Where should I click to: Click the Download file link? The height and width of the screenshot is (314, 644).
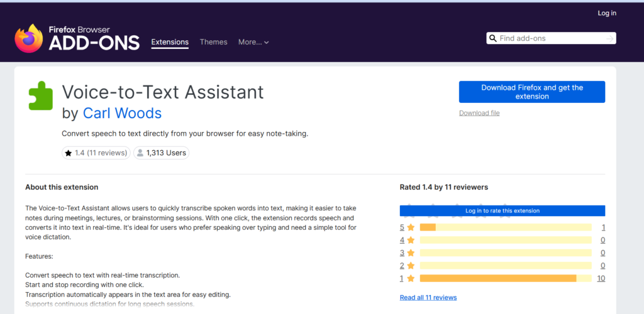tap(479, 113)
